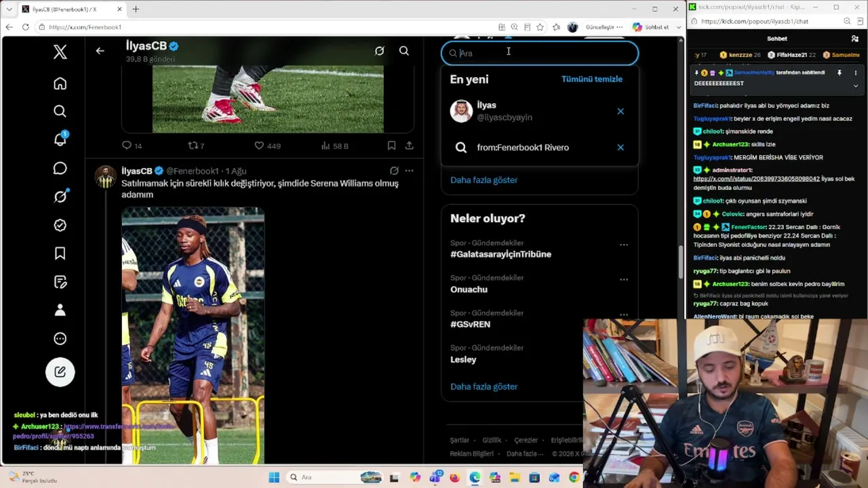This screenshot has width=868, height=488.
Task: Click the Güncelleştir update button
Action: click(x=603, y=27)
